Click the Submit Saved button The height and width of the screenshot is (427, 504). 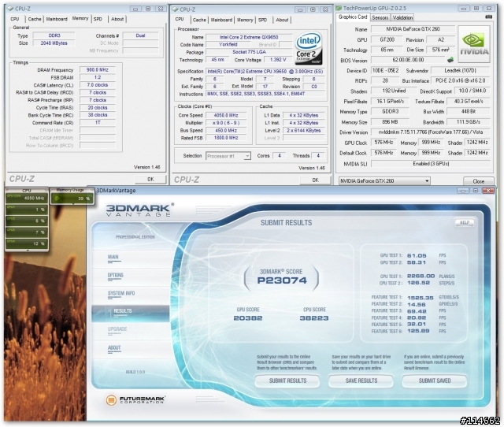(x=435, y=381)
